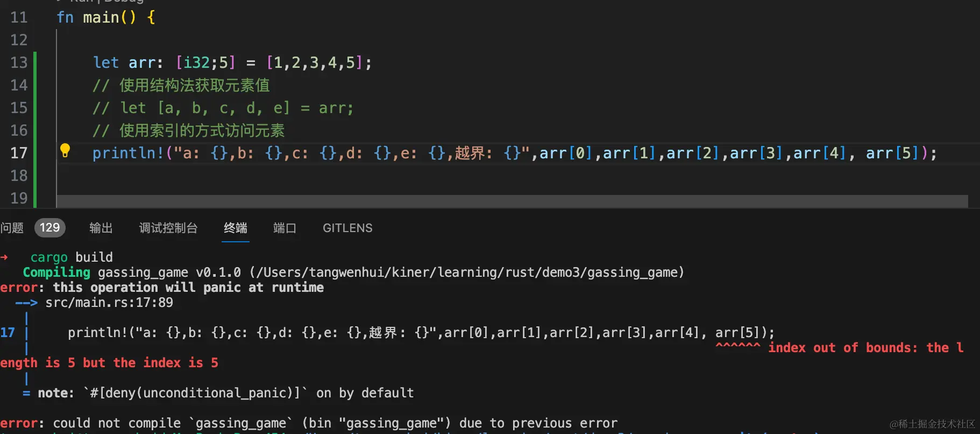Click the '#[deny(unconditional_panic)]' note text
This screenshot has height=434, width=980.
coord(196,393)
